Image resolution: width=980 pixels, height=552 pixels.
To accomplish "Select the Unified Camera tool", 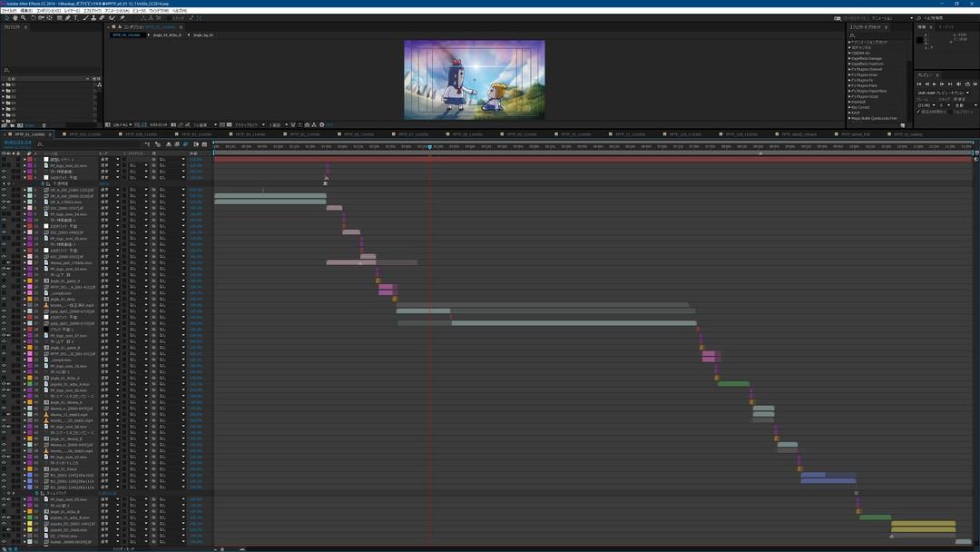I will 41,18.
